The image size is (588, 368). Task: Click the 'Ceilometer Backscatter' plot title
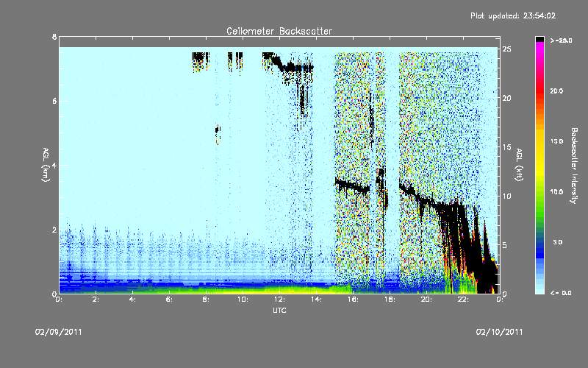(x=279, y=31)
